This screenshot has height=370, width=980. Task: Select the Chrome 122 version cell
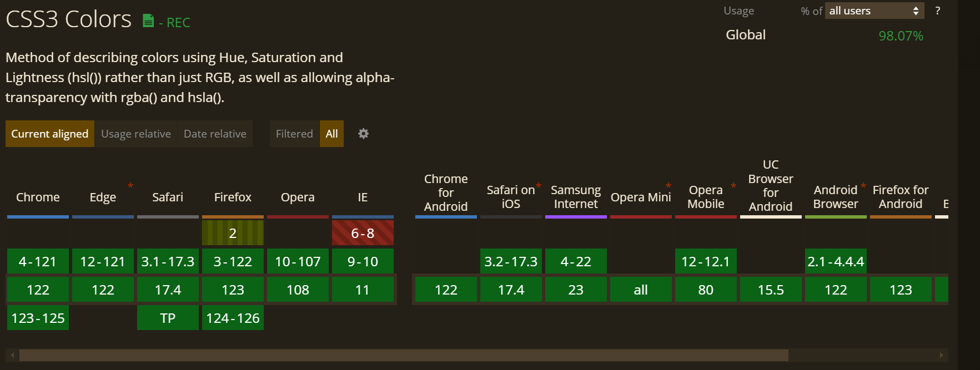pos(38,289)
